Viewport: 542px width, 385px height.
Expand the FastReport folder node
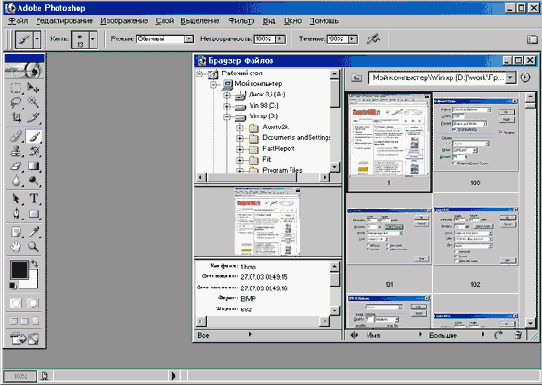(x=240, y=149)
